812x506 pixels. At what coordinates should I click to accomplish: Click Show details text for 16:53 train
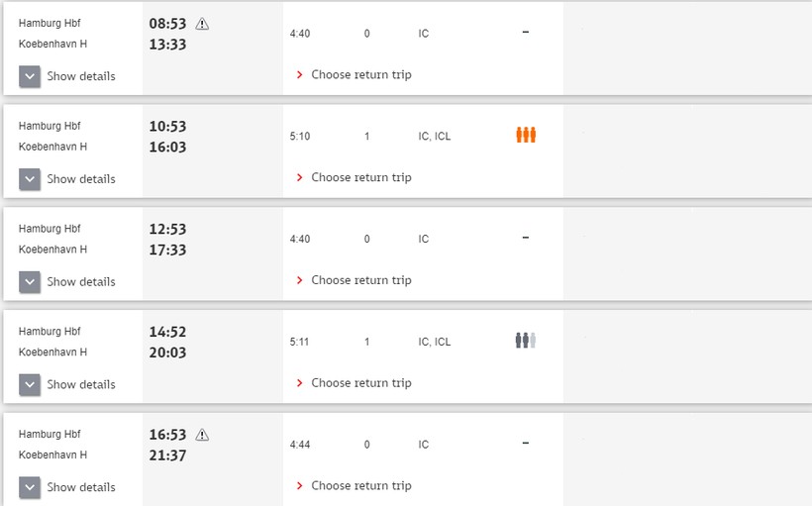(80, 487)
